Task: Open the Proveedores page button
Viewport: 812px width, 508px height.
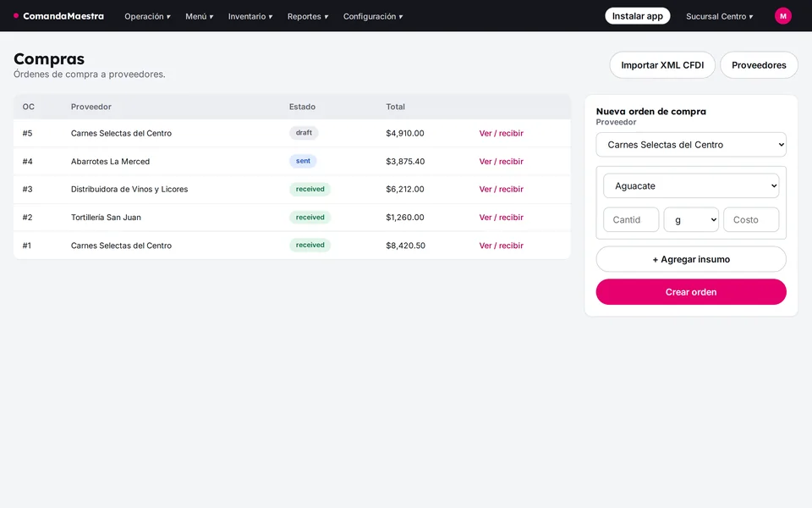Action: coord(759,65)
